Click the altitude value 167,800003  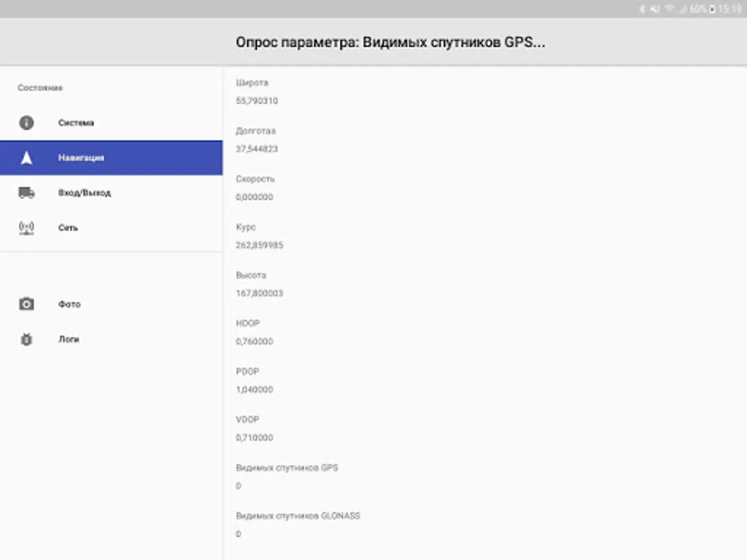point(260,293)
